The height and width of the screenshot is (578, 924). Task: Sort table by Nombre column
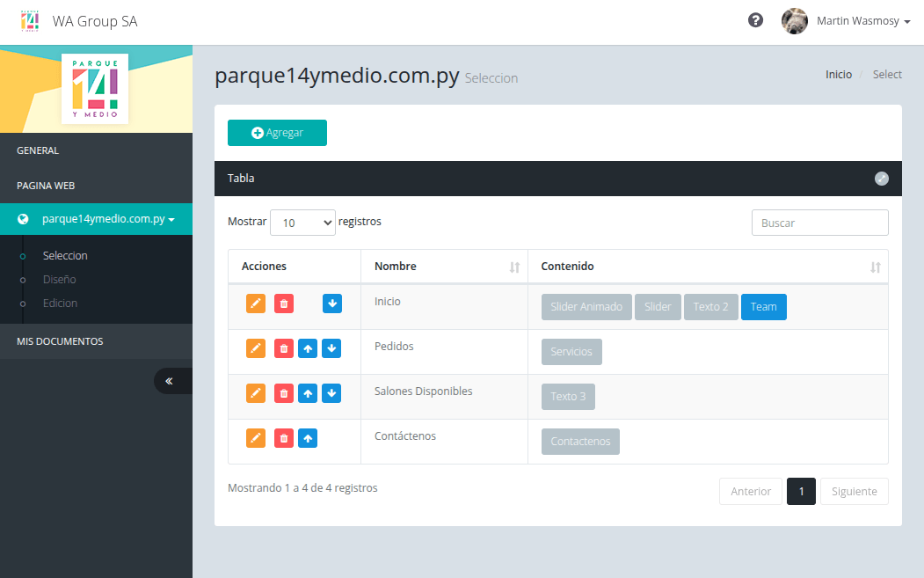pos(444,267)
